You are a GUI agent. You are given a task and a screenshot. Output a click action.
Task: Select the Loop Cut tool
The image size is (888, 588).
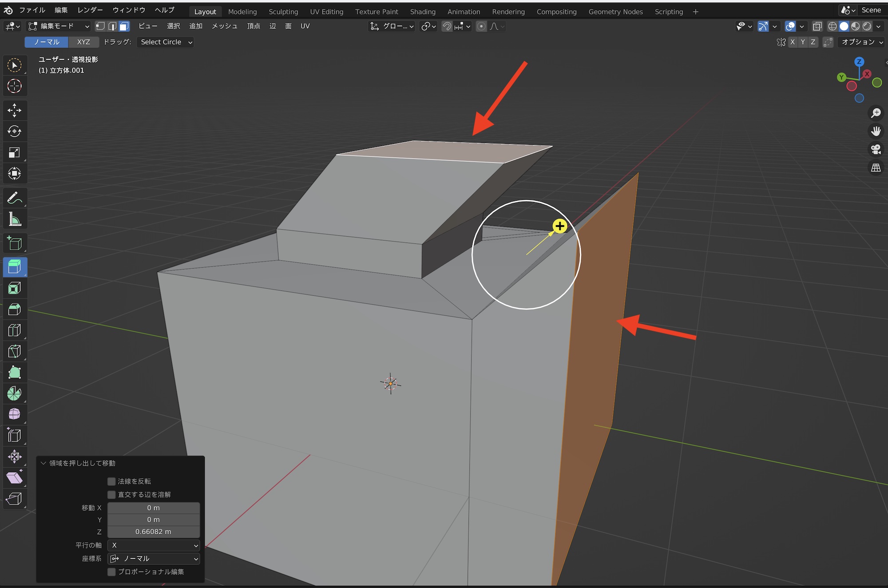click(14, 330)
